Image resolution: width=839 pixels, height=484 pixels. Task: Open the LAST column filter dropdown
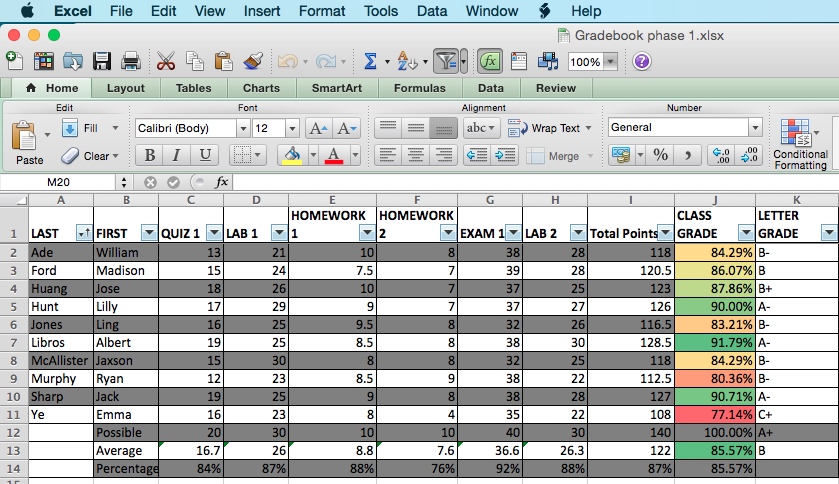click(x=83, y=233)
